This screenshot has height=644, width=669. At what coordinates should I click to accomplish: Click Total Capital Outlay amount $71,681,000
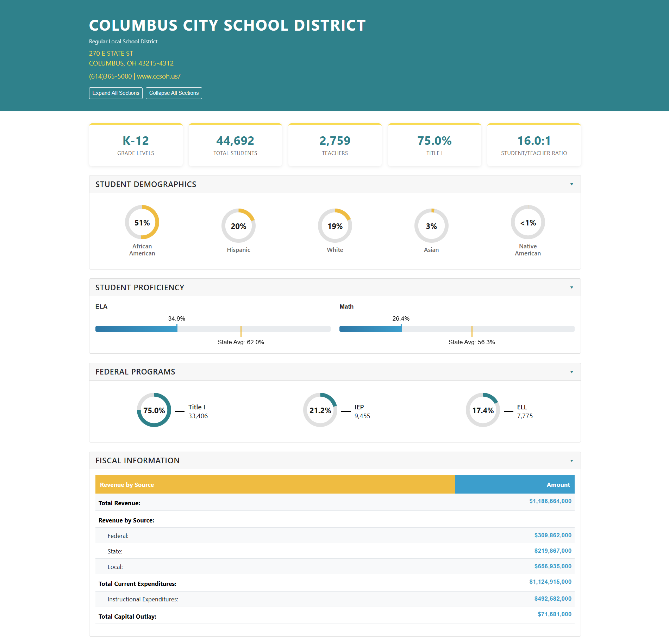pos(555,614)
